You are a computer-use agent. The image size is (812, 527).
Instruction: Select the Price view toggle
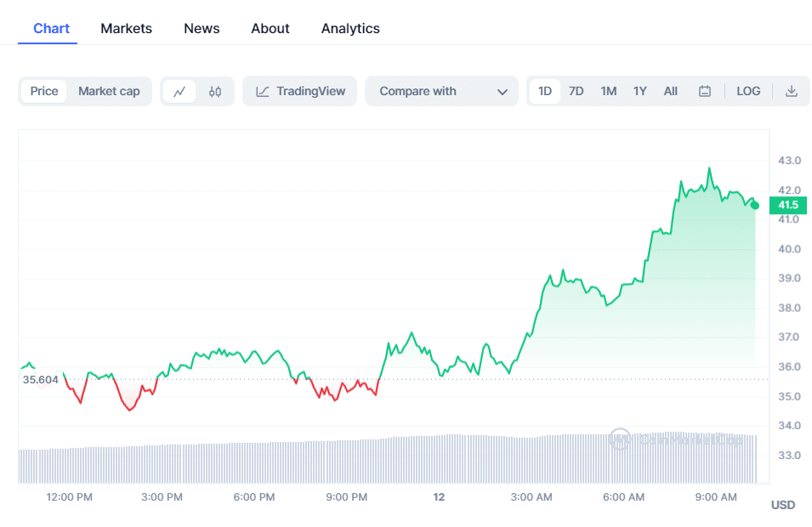coord(44,92)
